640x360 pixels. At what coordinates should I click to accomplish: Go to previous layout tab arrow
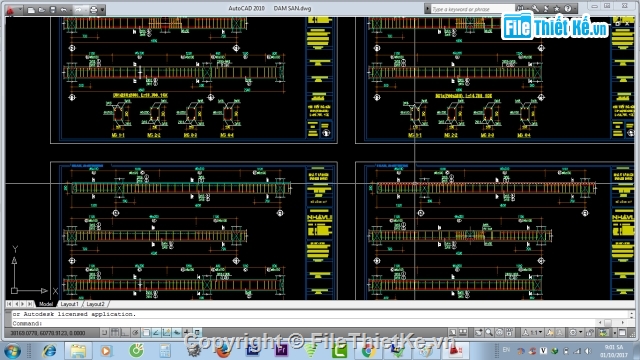coord(16,304)
